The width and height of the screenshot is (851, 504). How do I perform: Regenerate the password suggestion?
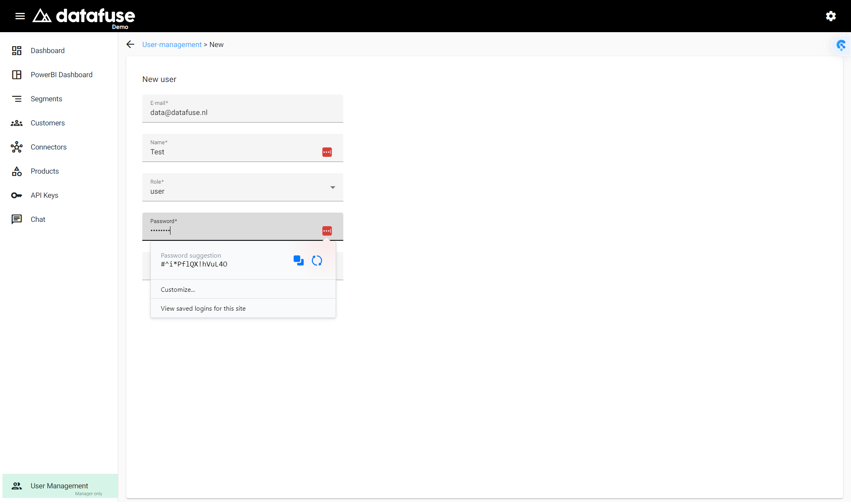[317, 260]
